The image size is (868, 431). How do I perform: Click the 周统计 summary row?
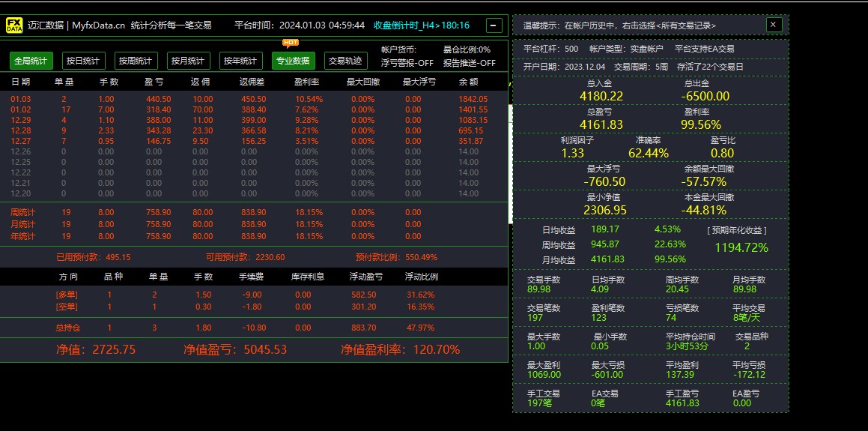tap(254, 212)
